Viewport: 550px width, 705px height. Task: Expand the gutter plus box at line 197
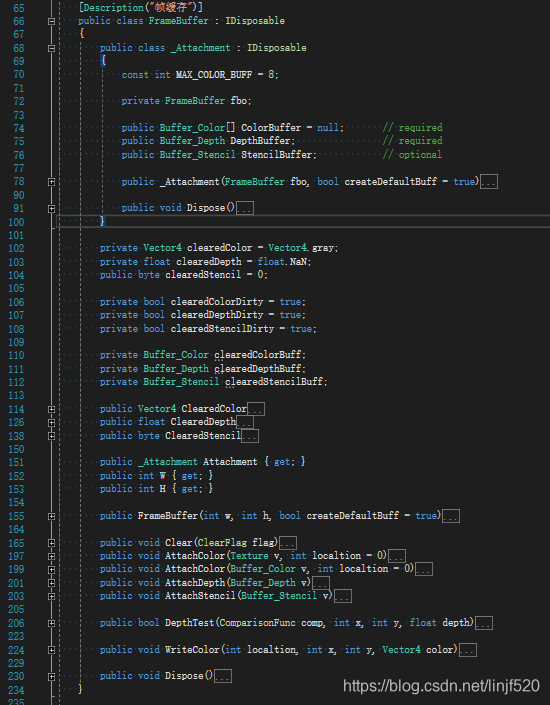51,556
